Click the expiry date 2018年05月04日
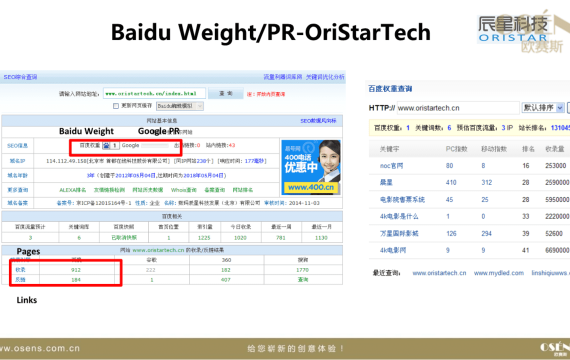This screenshot has width=570, height=360. click(203, 175)
